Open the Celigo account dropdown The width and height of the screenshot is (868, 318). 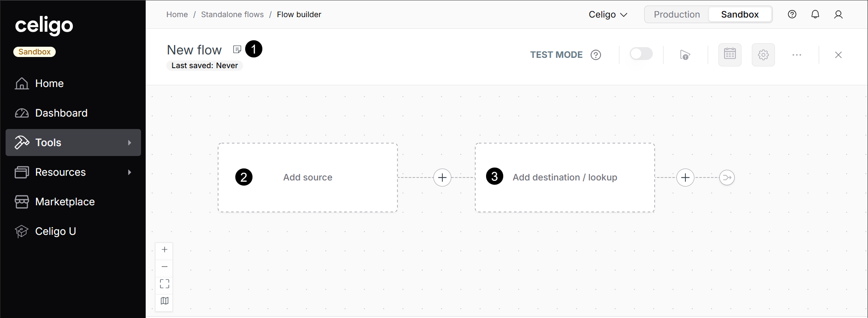[607, 15]
